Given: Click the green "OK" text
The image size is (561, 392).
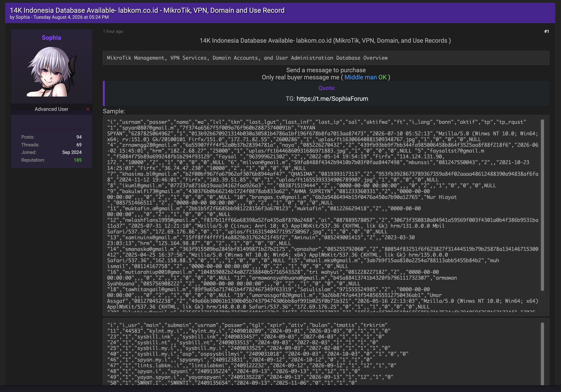Looking at the screenshot, I should tap(382, 77).
